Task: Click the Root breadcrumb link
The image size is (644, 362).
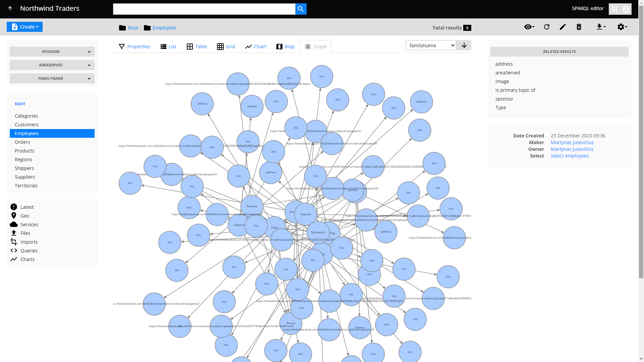Action: pyautogui.click(x=133, y=28)
